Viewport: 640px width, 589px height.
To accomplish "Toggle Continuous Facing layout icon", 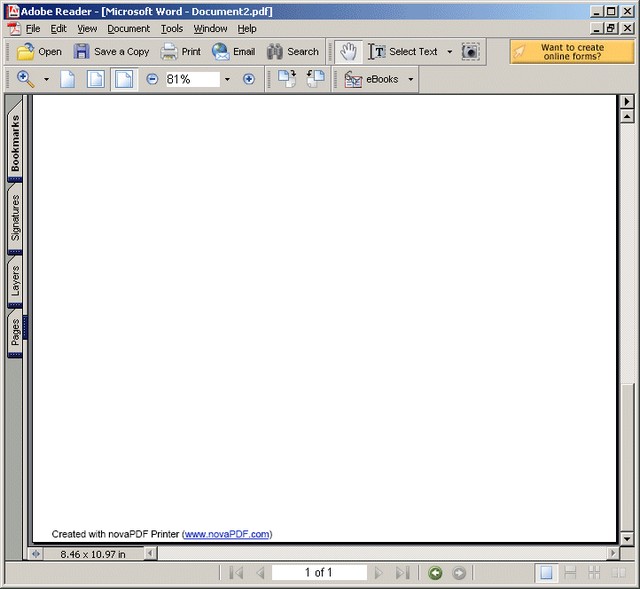I will coord(594,573).
